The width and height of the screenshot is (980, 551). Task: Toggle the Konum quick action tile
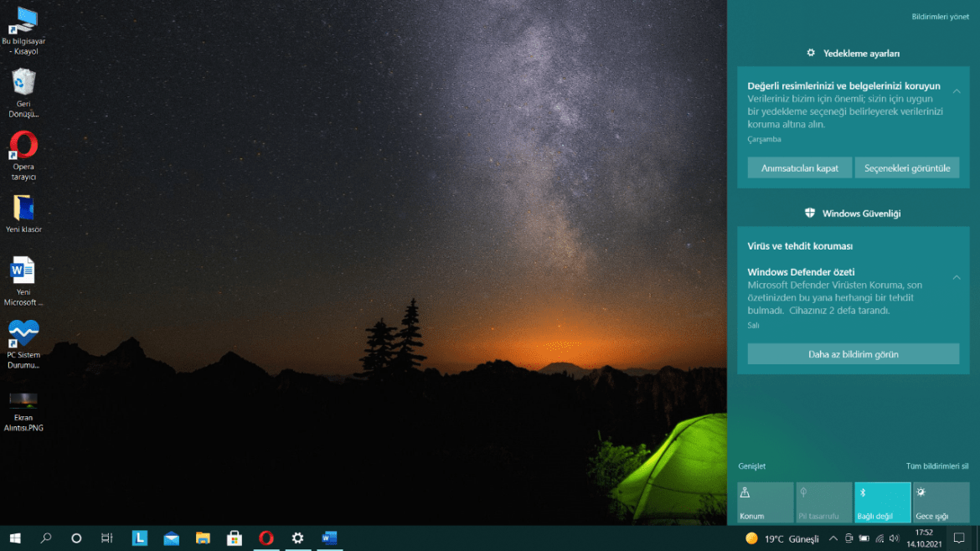coord(764,502)
